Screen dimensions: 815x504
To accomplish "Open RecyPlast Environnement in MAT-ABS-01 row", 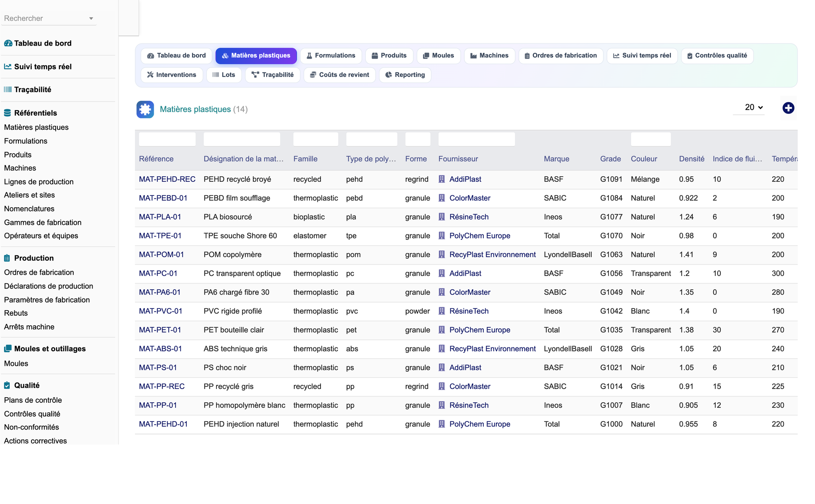I will pos(493,349).
